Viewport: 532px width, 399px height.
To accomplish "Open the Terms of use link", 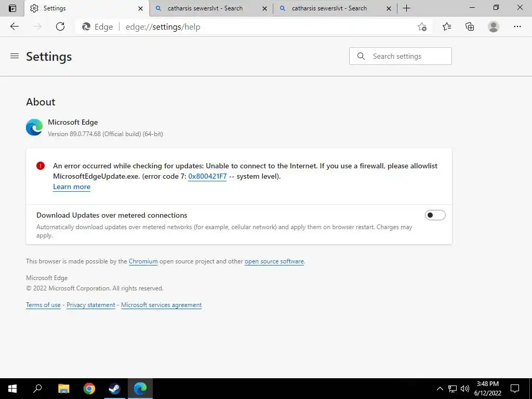I will click(x=43, y=305).
